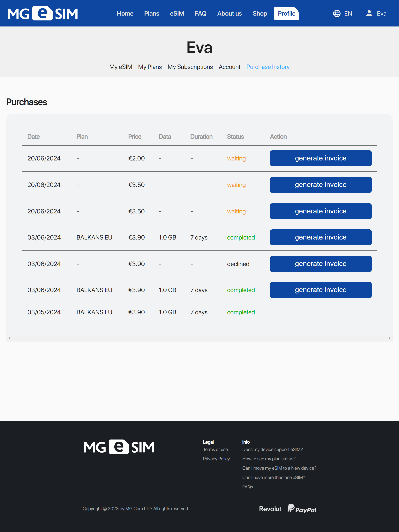Open the eSIM nav item
Screen dimensions: 399x532
177,13
